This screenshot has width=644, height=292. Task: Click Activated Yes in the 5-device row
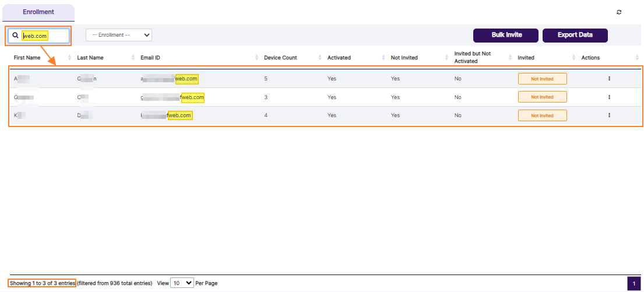coord(332,79)
